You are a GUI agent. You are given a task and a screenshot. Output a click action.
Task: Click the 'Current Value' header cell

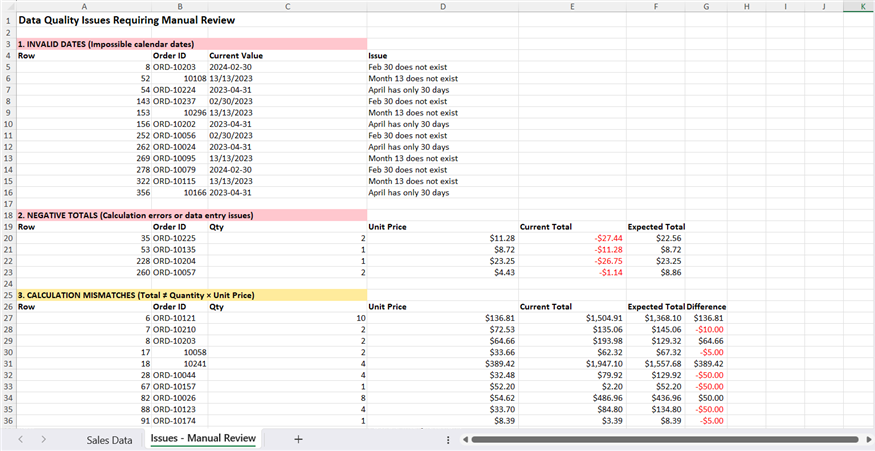click(235, 56)
